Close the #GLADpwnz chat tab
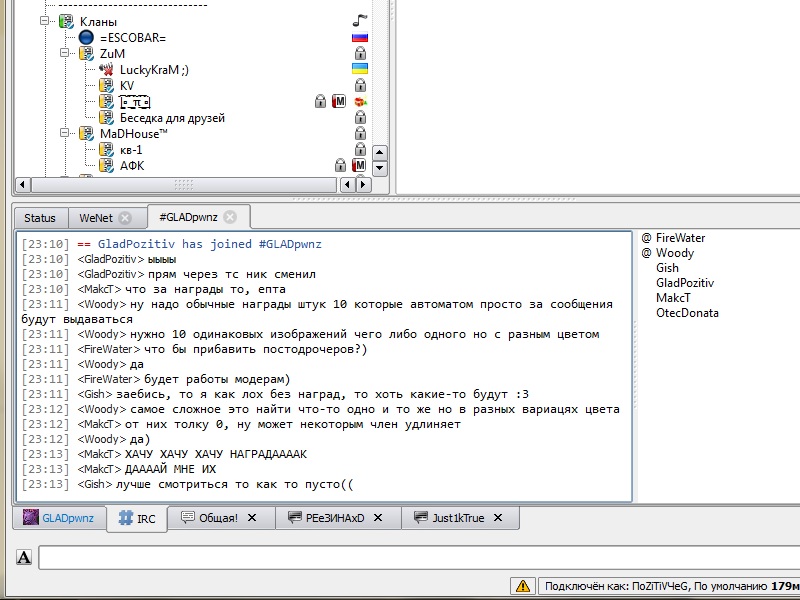Screen dimensions: 800x600 (230, 217)
